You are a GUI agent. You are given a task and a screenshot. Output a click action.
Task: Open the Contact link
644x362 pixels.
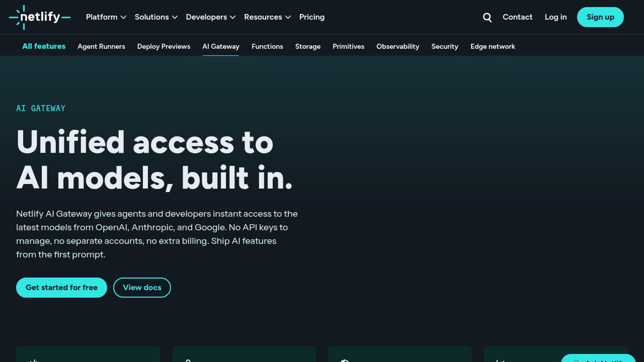(517, 17)
